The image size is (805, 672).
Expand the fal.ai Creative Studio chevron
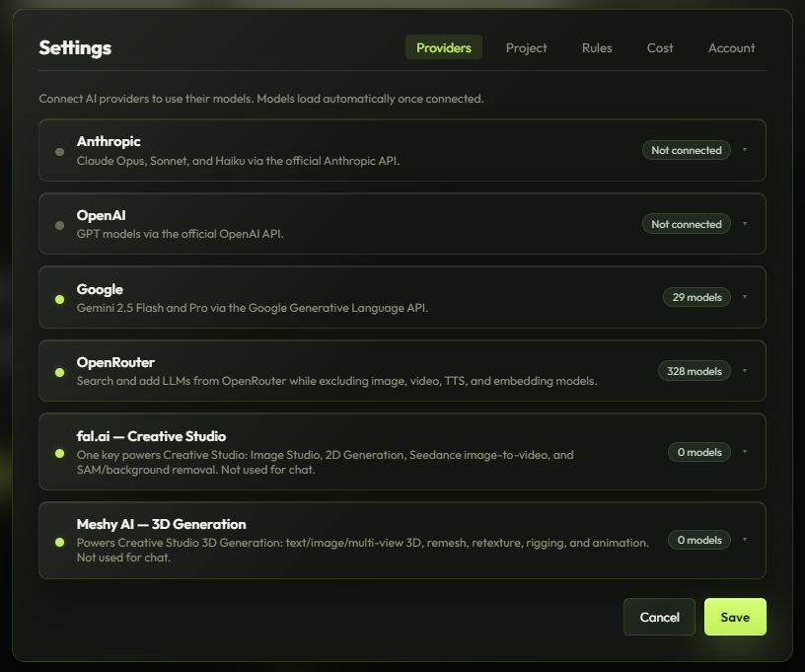click(745, 452)
